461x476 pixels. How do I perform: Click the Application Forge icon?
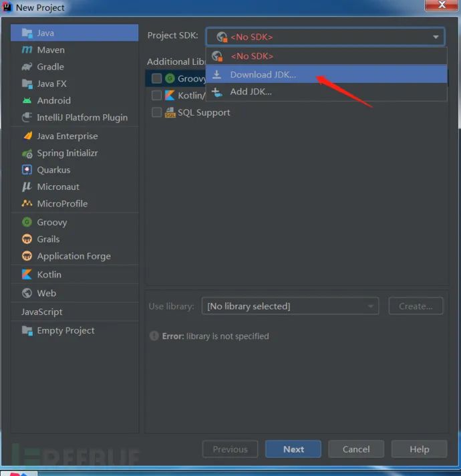pyautogui.click(x=27, y=256)
